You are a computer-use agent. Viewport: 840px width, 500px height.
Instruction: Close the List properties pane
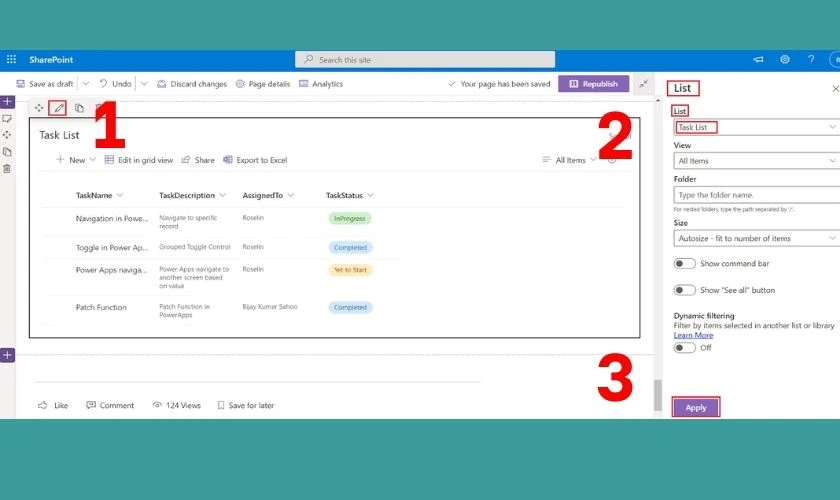point(835,88)
